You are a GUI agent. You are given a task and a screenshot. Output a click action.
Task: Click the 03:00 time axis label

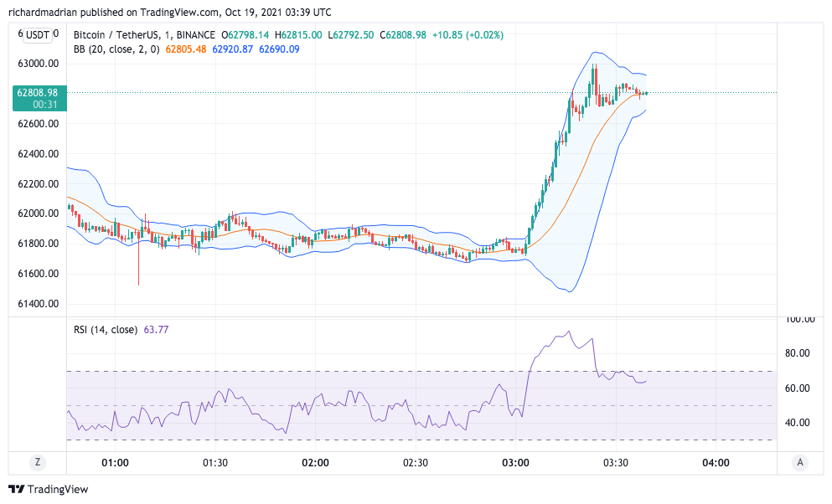tap(515, 463)
